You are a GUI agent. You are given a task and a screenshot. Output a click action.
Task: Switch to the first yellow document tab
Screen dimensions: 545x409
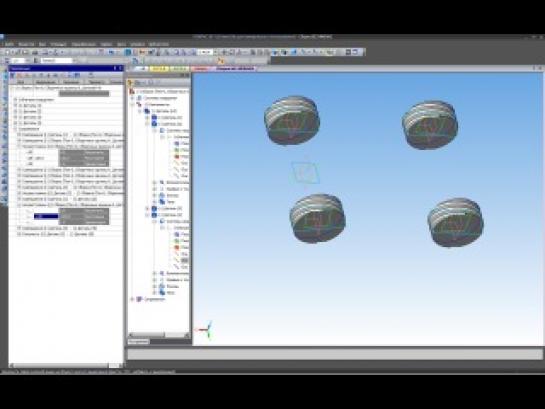(159, 69)
